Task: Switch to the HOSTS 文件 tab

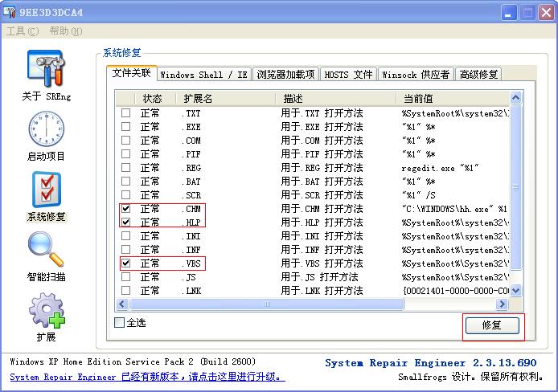Action: coord(348,75)
